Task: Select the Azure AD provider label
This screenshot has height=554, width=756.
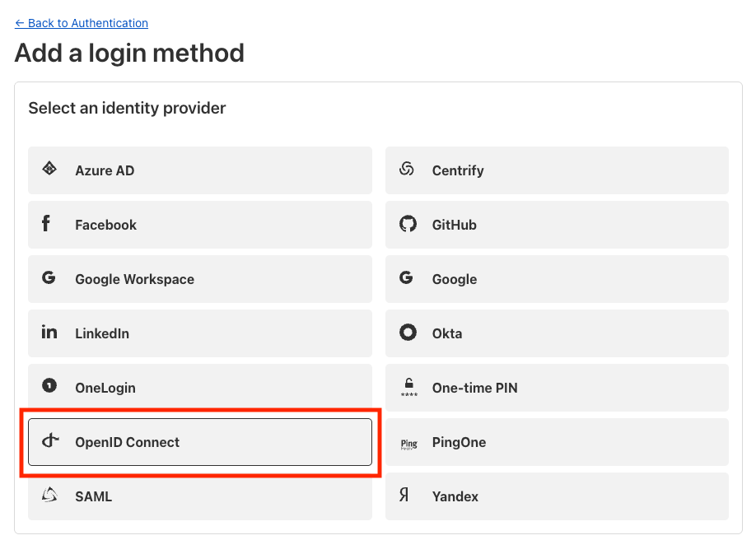Action: (105, 170)
